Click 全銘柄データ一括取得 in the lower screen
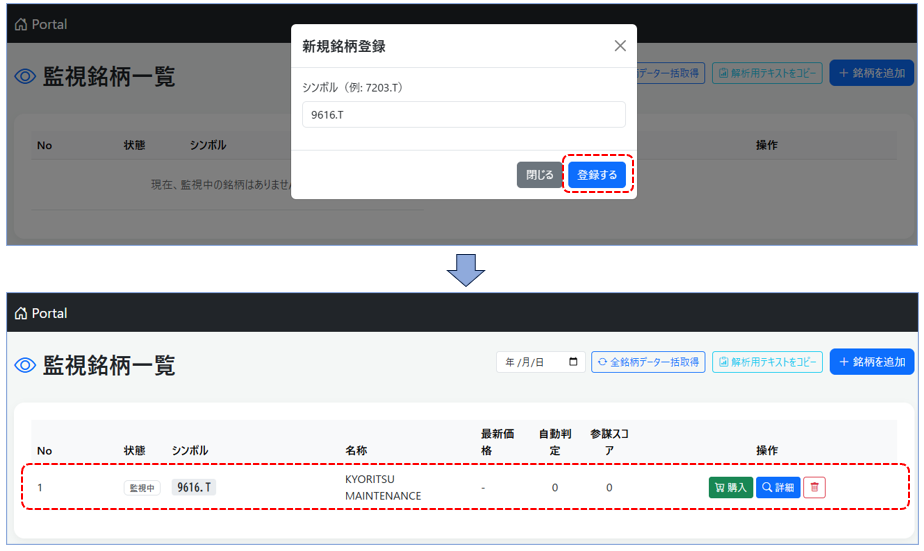This screenshot has height=551, width=924. coord(648,362)
